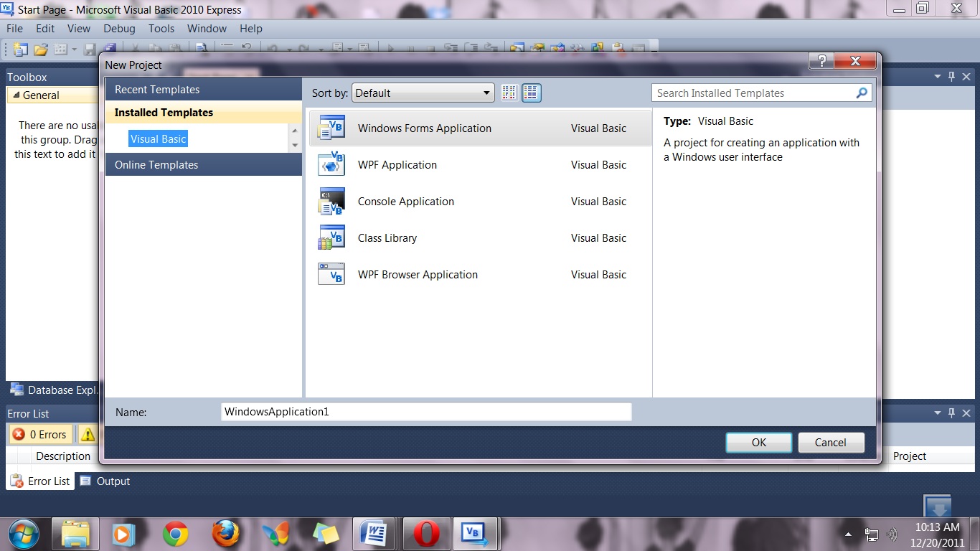Open the Sort by dropdown

(423, 93)
